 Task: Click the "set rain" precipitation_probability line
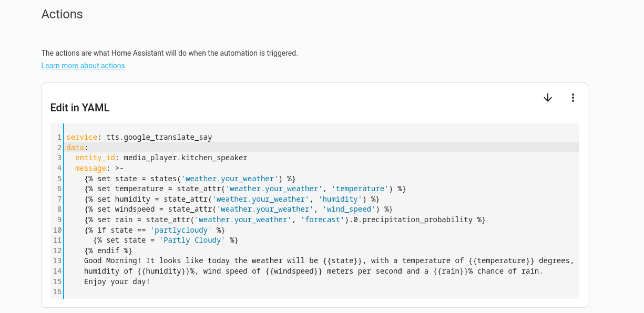284,220
